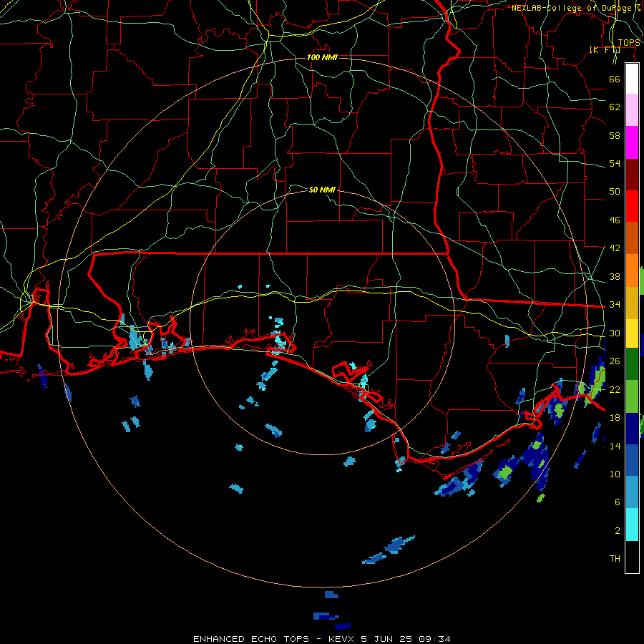The image size is (644, 644).
Task: Click the 26 legend value
Action: [x=615, y=361]
